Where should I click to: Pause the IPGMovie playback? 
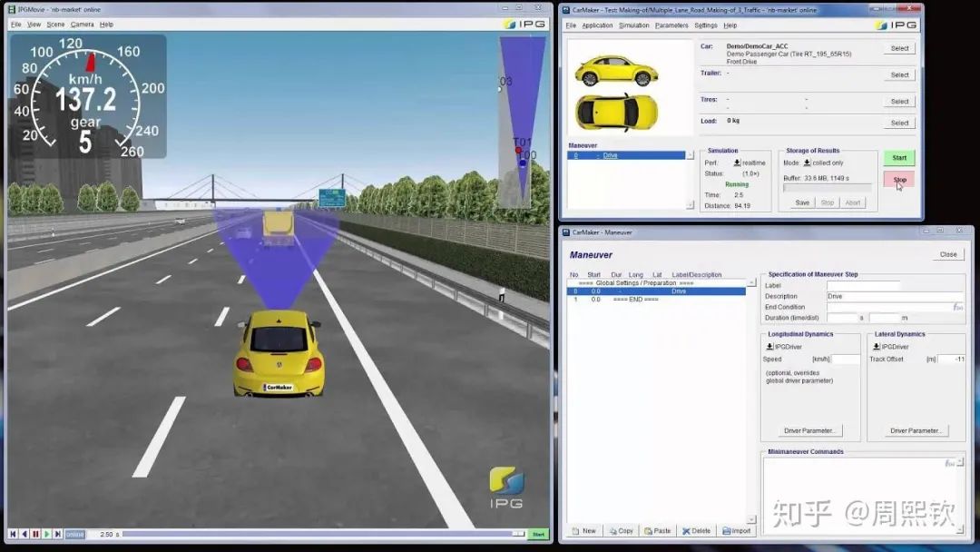pos(35,534)
